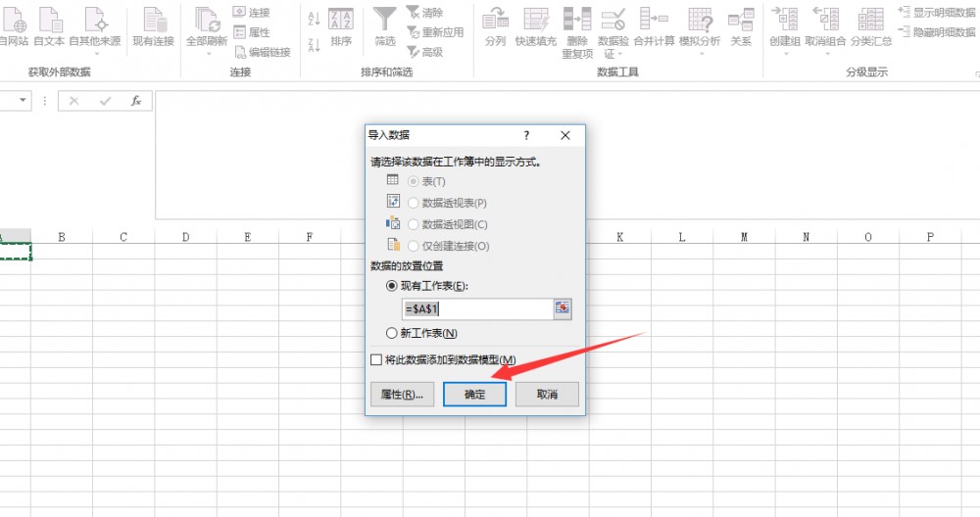Check 将此数据添加到数据模型 checkbox
Viewport: 980px width, 517px height.
tap(376, 359)
